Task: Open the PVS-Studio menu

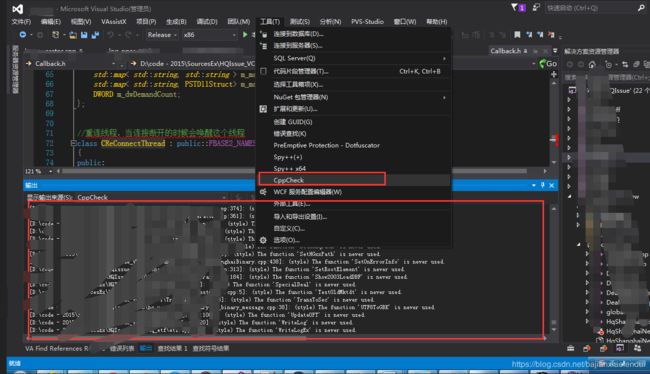Action: (x=367, y=22)
